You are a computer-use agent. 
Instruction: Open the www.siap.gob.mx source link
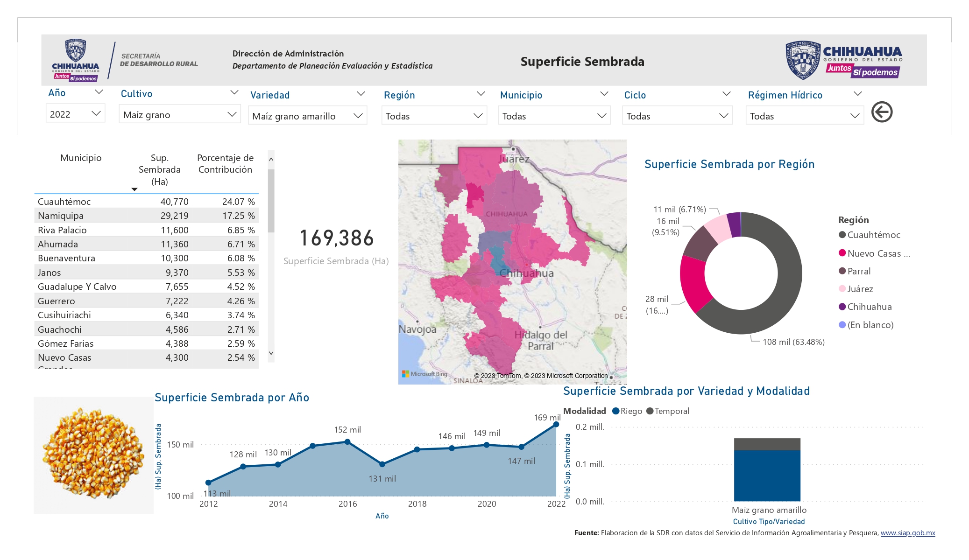click(x=908, y=533)
